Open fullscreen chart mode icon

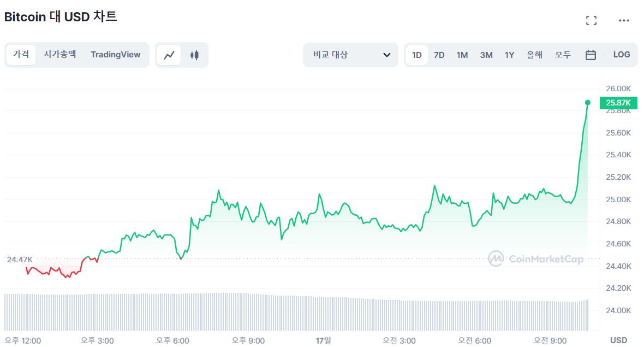point(591,21)
